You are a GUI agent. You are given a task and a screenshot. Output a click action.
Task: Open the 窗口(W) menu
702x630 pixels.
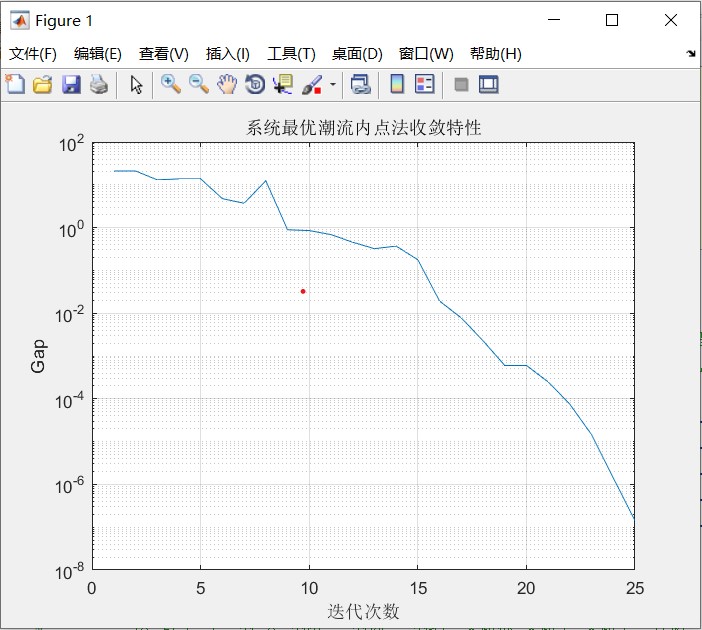click(426, 54)
